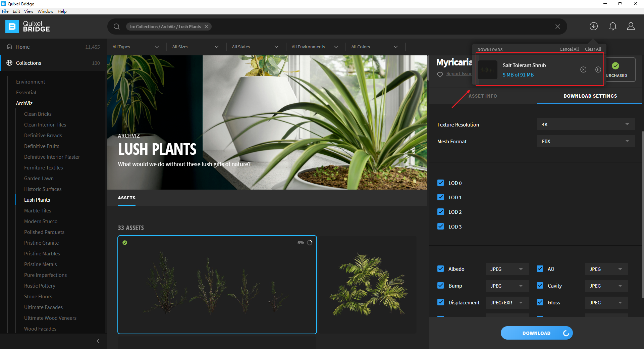Viewport: 644px width, 349px height.
Task: Toggle the Displacement map checkbox
Action: [441, 302]
